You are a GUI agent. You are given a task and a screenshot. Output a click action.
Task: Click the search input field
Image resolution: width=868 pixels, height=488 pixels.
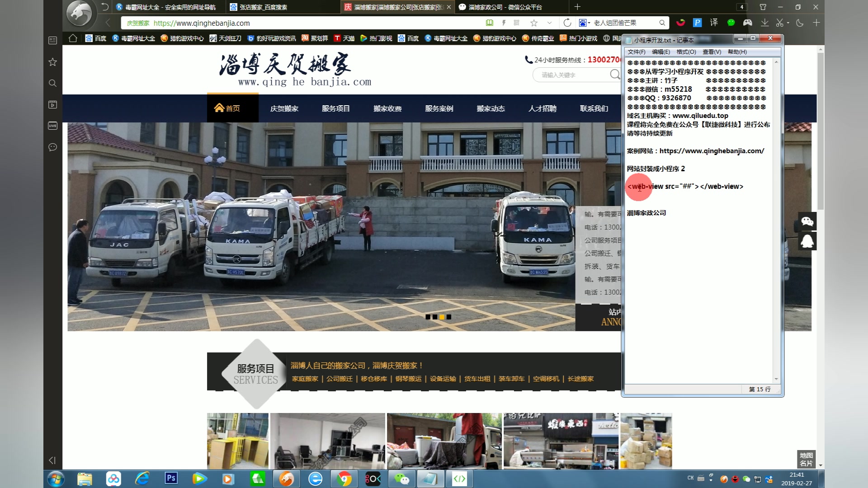coord(569,75)
